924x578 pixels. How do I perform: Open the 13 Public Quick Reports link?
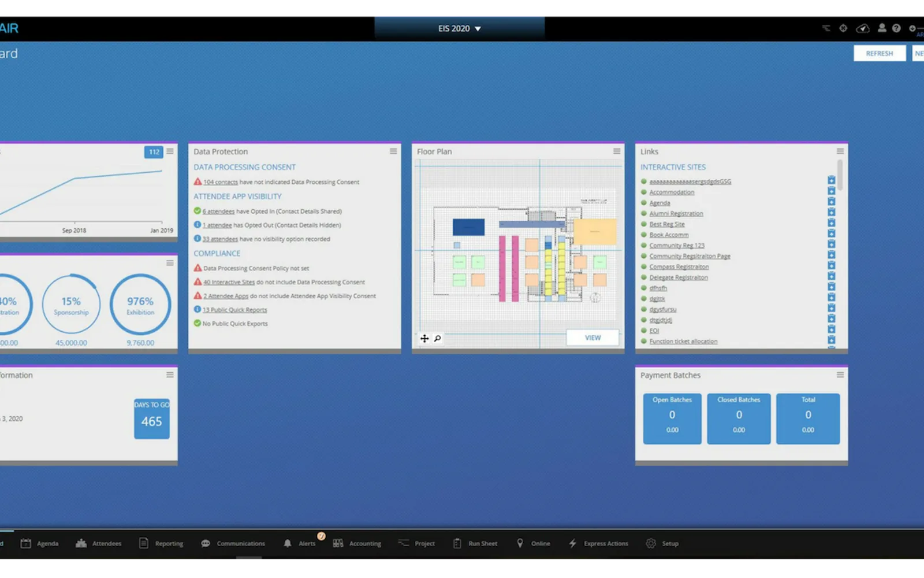point(234,310)
